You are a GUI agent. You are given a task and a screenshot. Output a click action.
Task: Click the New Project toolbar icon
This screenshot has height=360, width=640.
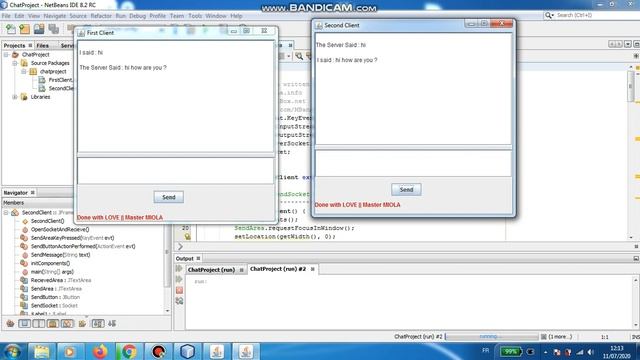[24, 29]
